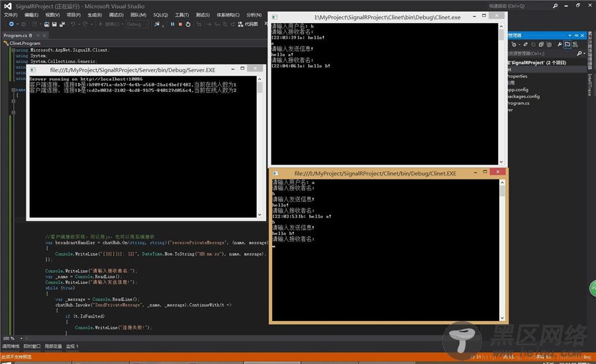Toggle Show All Files in Solution Explorer
The image size is (596, 364).
click(x=549, y=44)
